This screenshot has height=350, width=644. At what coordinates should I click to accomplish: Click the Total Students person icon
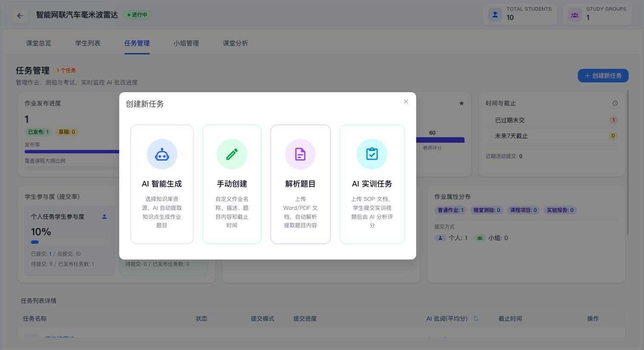point(495,15)
